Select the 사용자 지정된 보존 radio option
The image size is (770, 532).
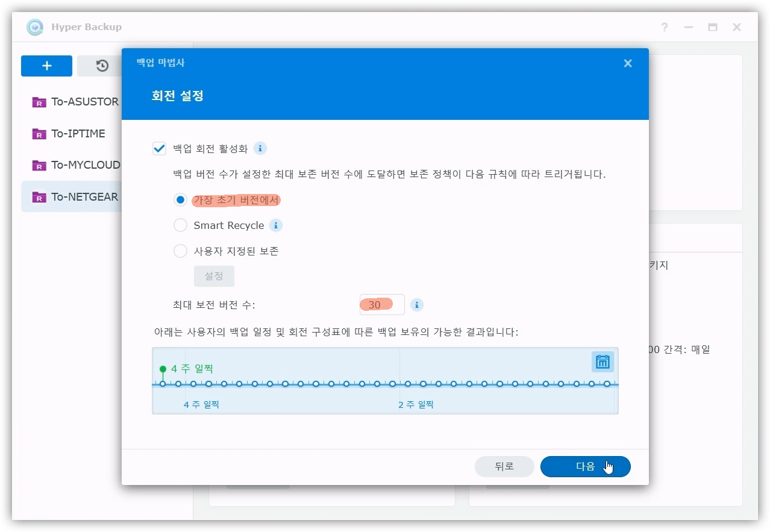pos(180,251)
